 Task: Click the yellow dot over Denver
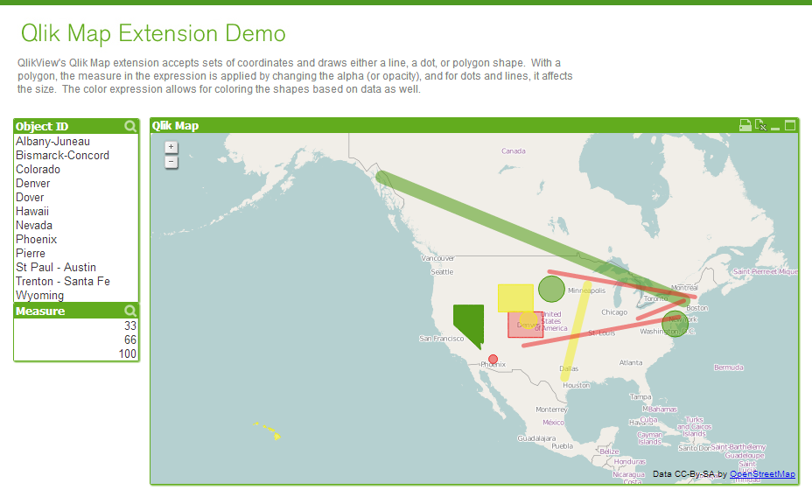tap(528, 319)
